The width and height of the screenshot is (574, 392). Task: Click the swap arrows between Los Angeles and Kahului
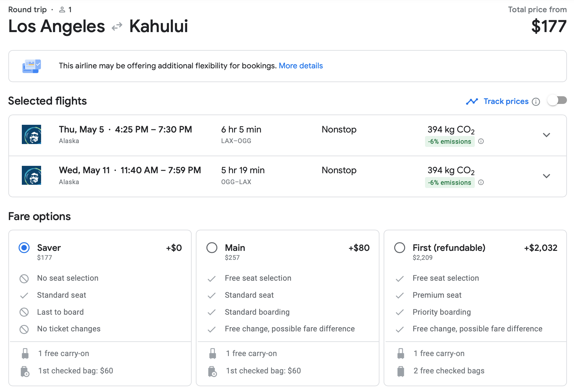click(117, 26)
